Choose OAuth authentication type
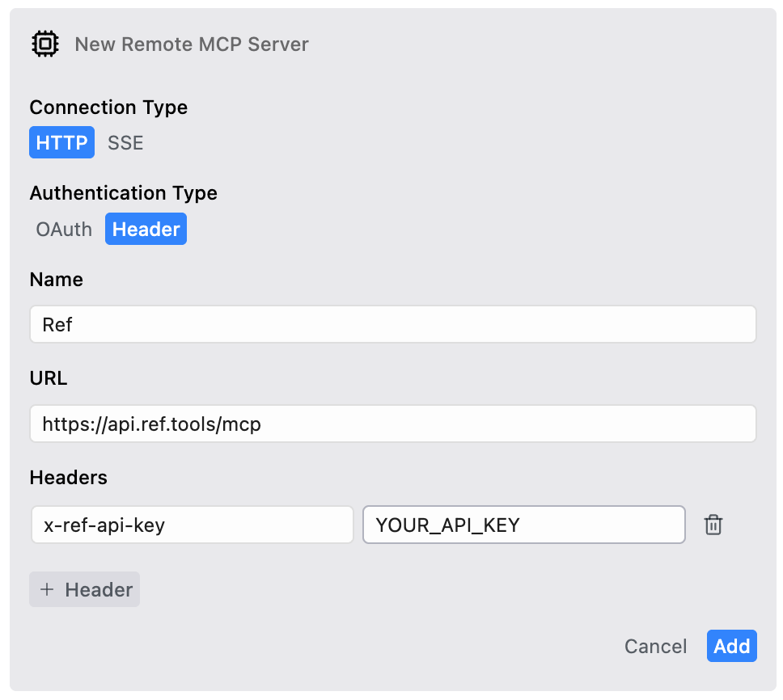Image resolution: width=783 pixels, height=700 pixels. (x=64, y=230)
